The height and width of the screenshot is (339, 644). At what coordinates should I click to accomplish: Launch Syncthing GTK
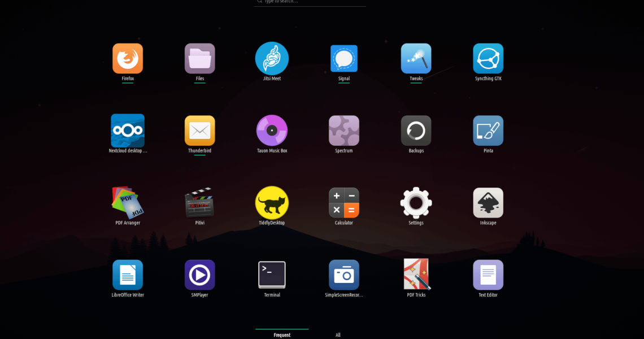tap(488, 59)
